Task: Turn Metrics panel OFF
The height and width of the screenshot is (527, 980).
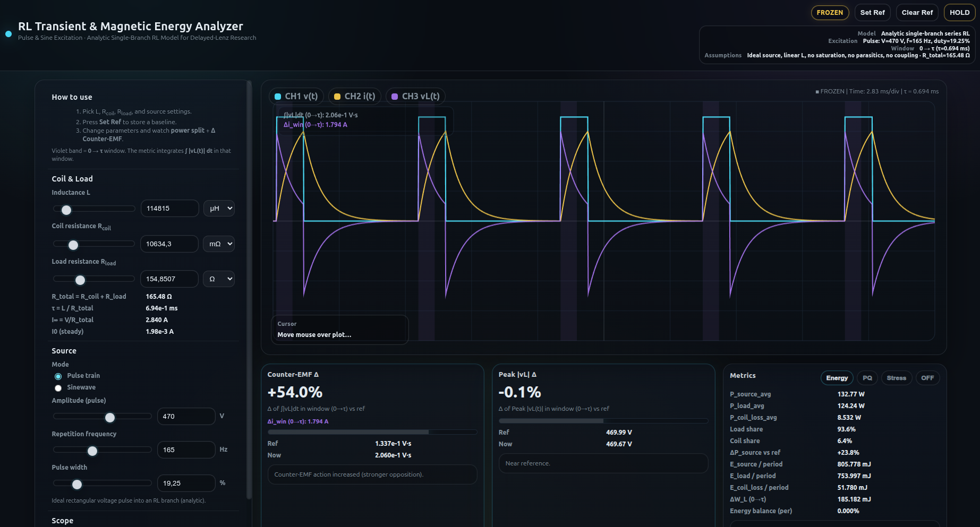Action: pos(927,378)
